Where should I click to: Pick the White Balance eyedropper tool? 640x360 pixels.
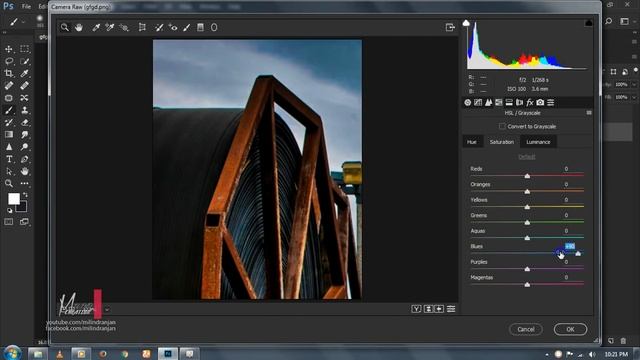(x=96, y=27)
